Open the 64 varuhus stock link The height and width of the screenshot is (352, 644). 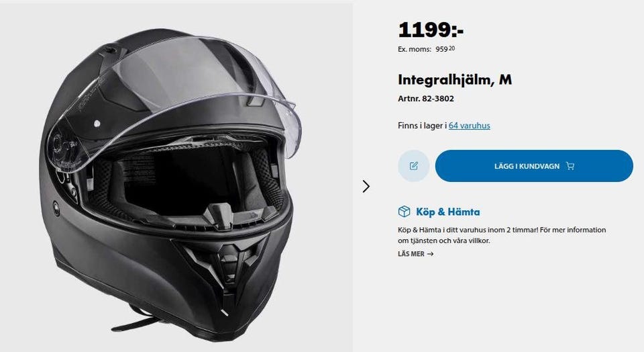pyautogui.click(x=469, y=126)
